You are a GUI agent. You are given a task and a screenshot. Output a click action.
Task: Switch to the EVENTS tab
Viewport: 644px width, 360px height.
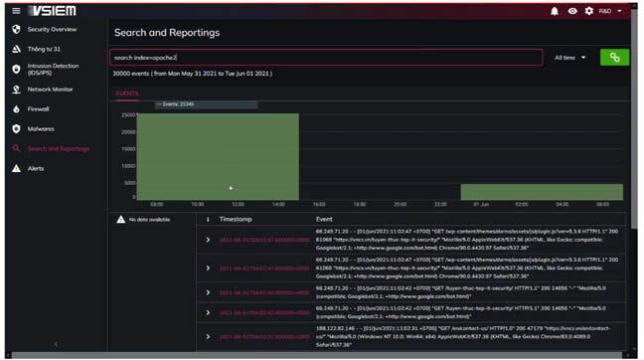[x=127, y=93]
